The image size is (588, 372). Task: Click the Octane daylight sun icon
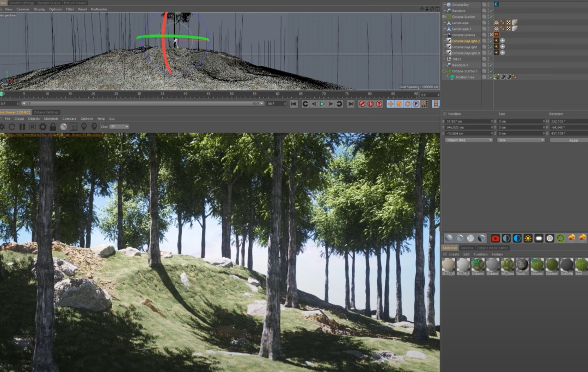pos(528,239)
